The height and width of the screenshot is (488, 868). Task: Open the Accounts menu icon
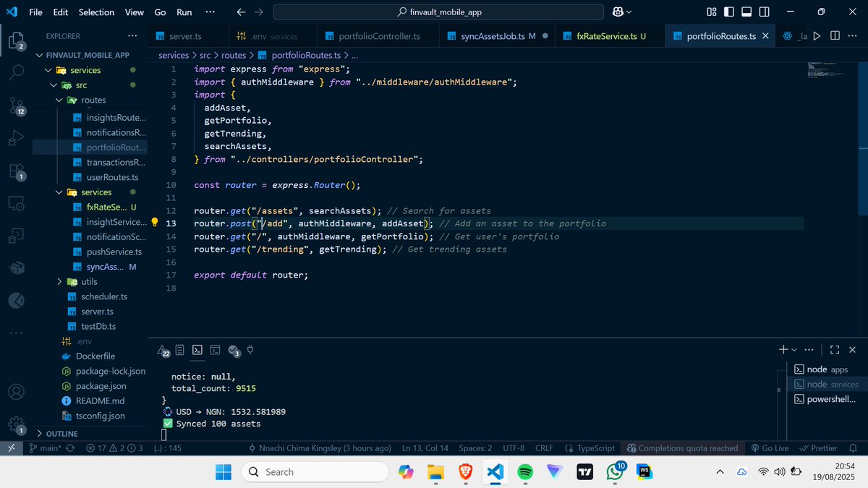[16, 392]
